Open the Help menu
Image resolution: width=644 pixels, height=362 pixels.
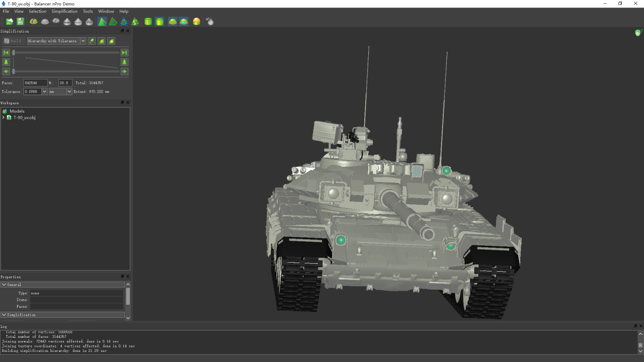coord(124,11)
